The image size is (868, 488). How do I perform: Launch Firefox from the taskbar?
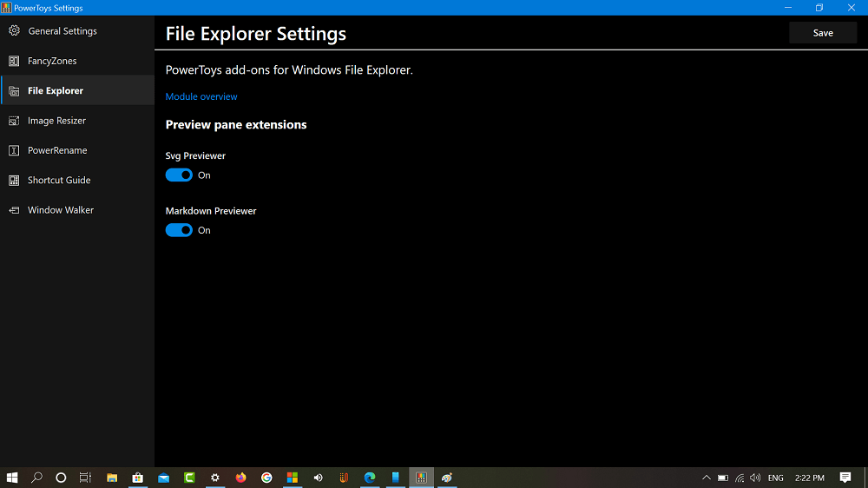(240, 478)
